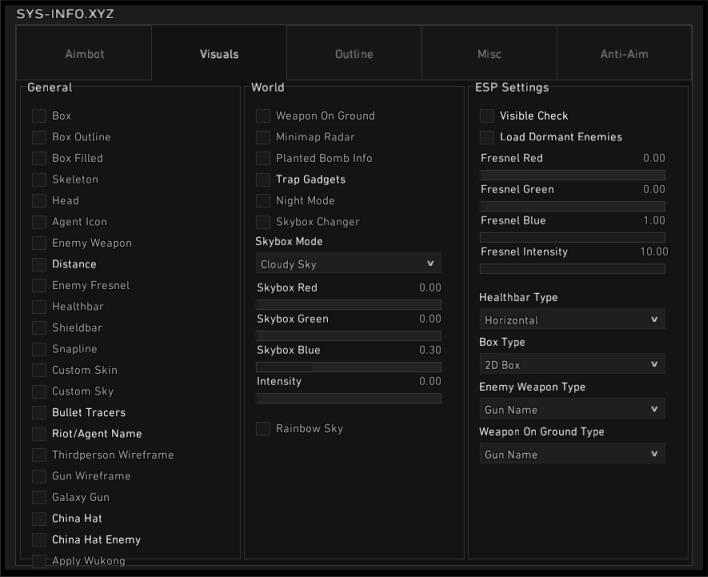Click the Skybox Blue slider
The image size is (708, 577).
348,367
